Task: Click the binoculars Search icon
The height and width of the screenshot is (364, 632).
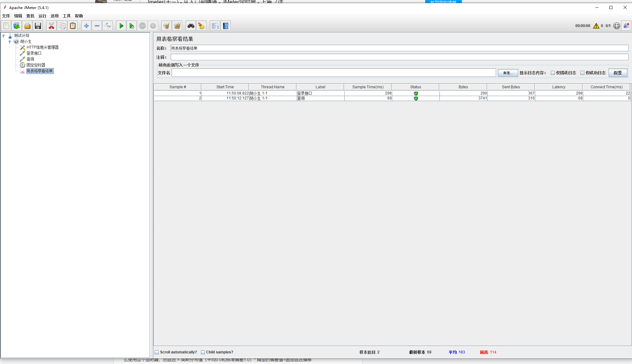Action: (x=191, y=26)
